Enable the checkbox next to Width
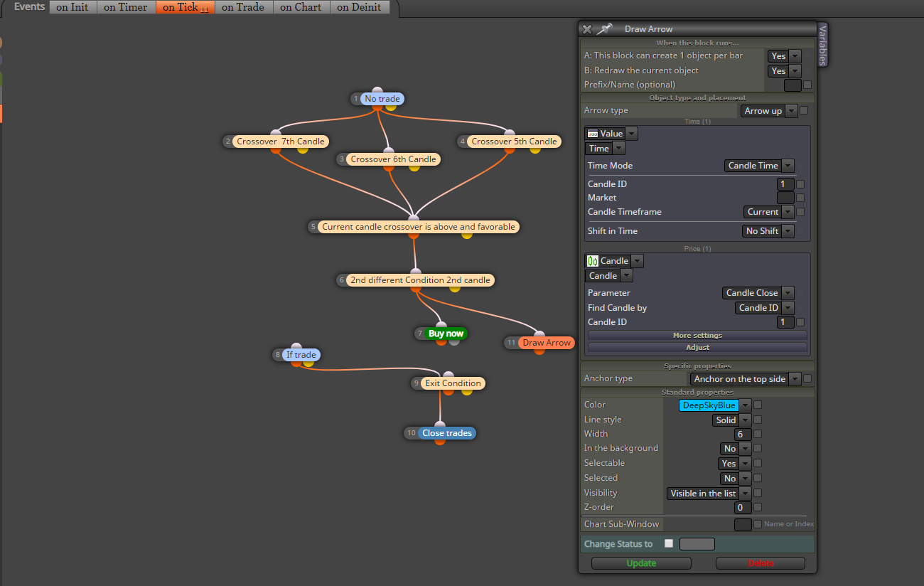The height and width of the screenshot is (586, 924). (x=758, y=434)
